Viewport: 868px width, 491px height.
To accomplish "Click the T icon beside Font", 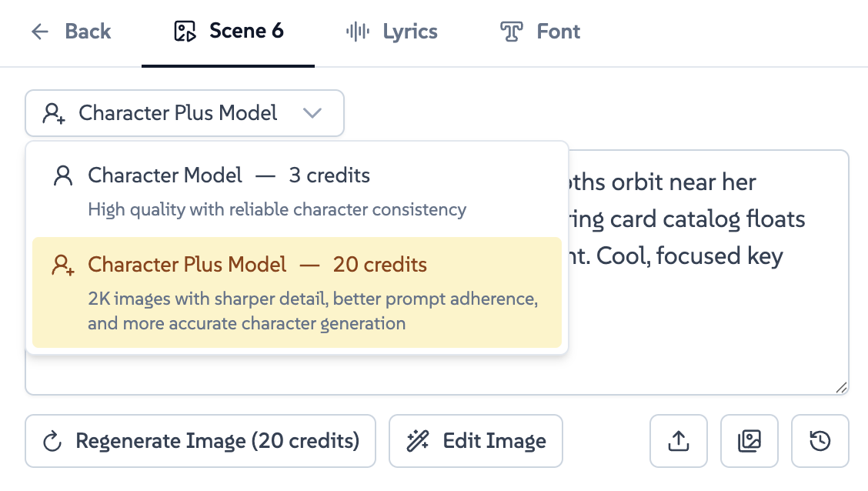I will click(510, 31).
